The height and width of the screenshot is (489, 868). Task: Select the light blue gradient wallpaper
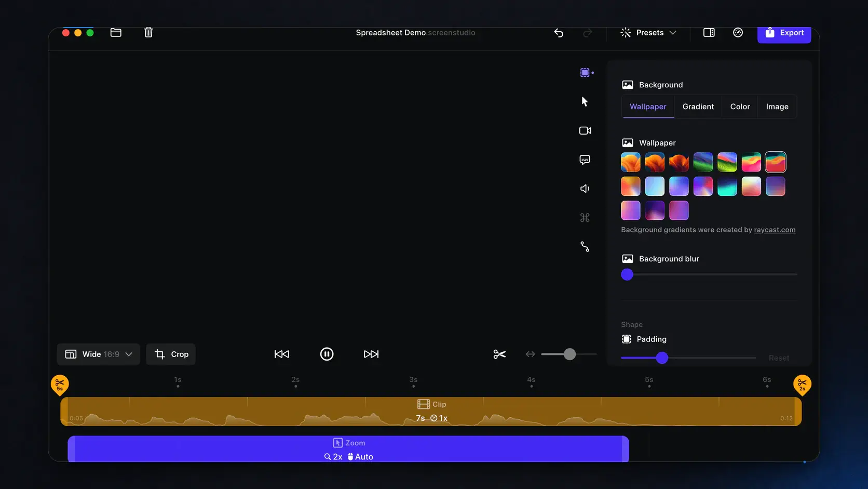(655, 187)
